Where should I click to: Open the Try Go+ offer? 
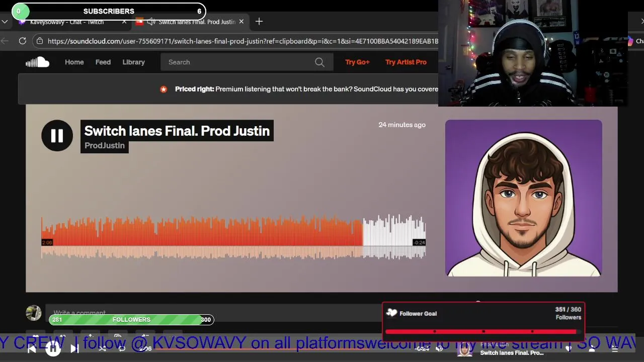click(357, 62)
